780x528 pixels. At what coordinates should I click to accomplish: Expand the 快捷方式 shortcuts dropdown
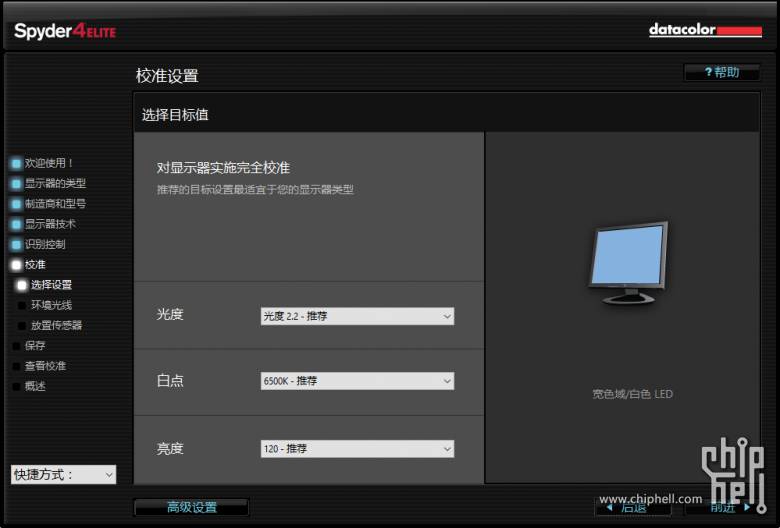[x=63, y=475]
